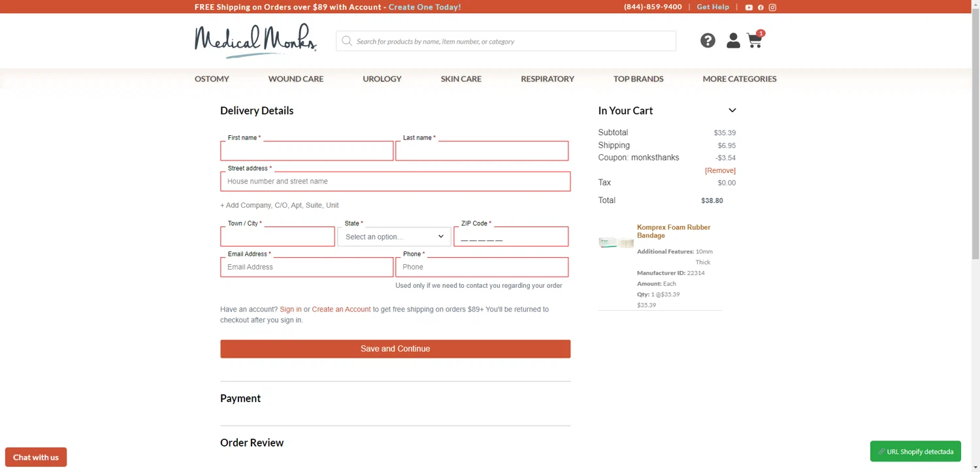The image size is (980, 472).
Task: Click the Create One Today link
Action: 425,7
